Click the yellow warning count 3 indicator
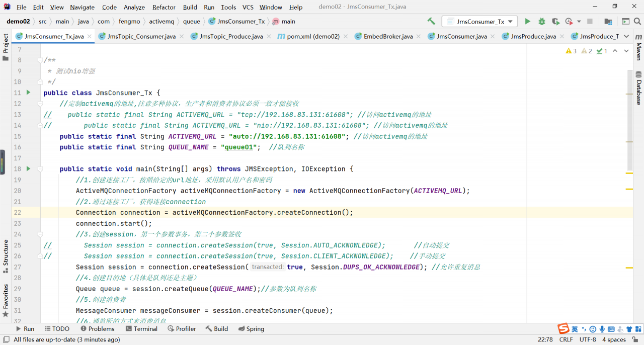This screenshot has width=644, height=345. [571, 51]
